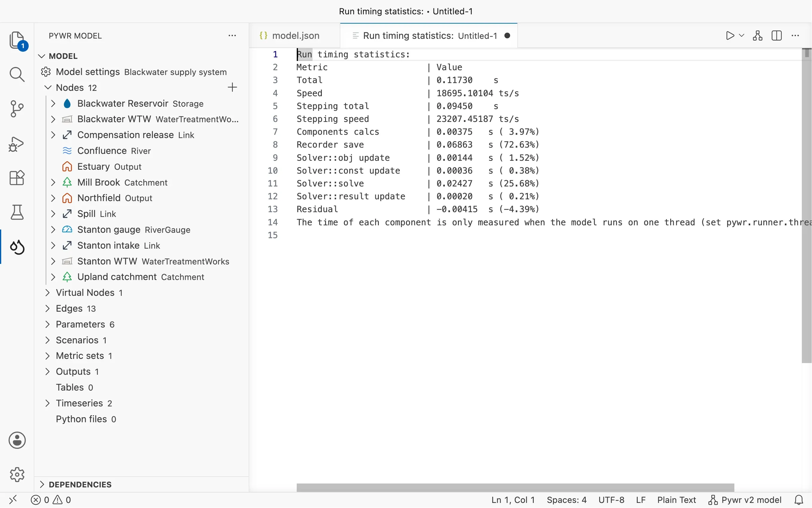812x508 pixels.
Task: Open editor More Actions ellipsis
Action: click(x=795, y=36)
